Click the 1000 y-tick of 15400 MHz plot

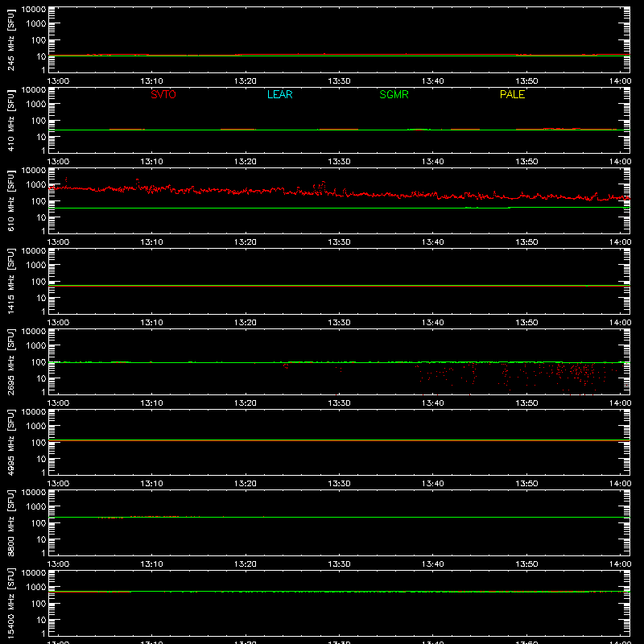point(36,588)
